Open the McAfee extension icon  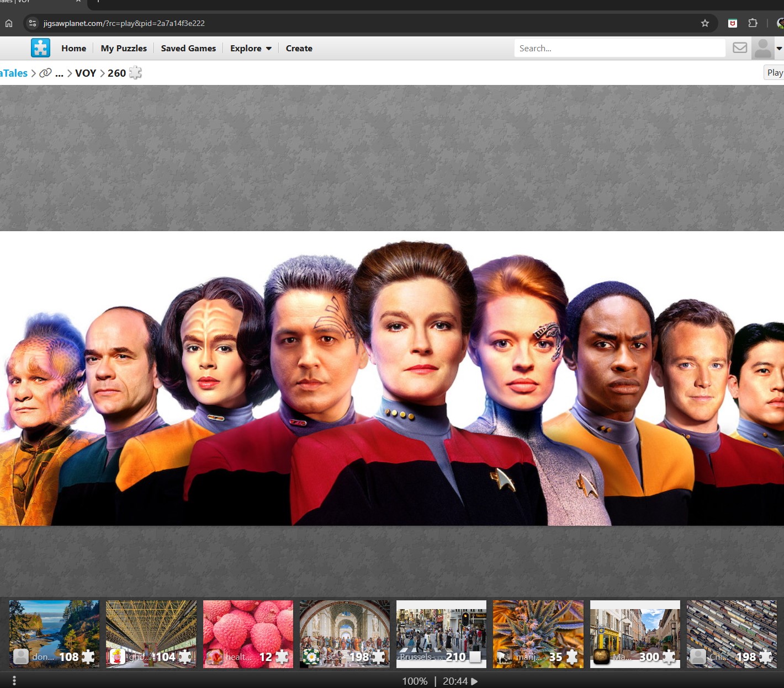pyautogui.click(x=733, y=23)
